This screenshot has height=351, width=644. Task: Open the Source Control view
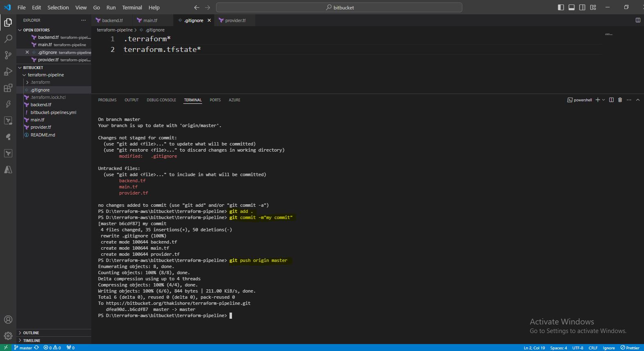[x=8, y=55]
